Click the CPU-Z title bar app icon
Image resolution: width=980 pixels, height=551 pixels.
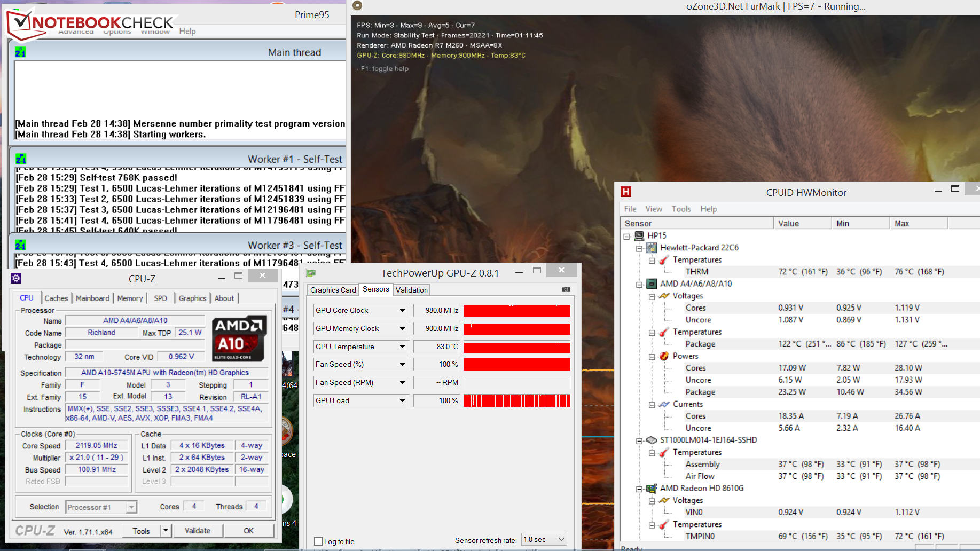(x=16, y=278)
